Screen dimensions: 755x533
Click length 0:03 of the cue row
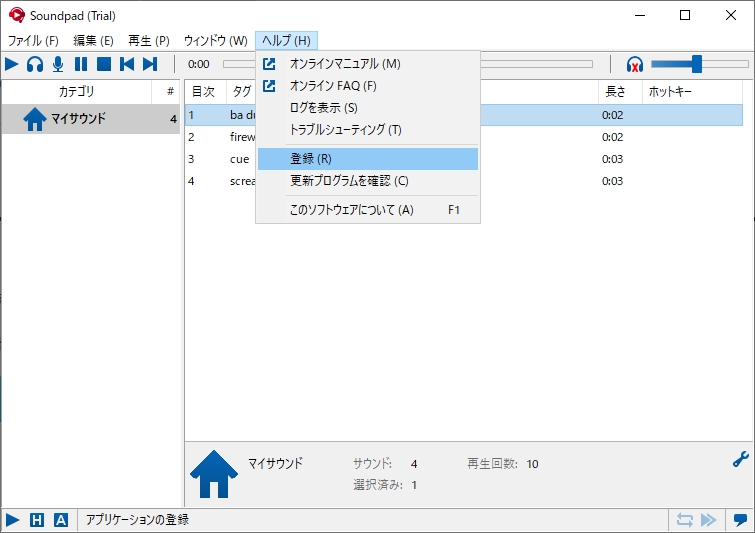[x=612, y=159]
